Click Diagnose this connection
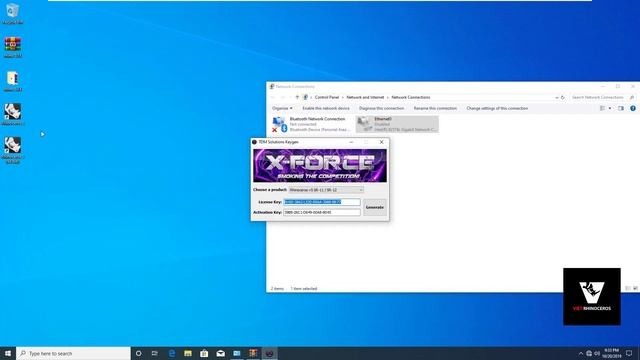The height and width of the screenshot is (360, 640). (381, 109)
